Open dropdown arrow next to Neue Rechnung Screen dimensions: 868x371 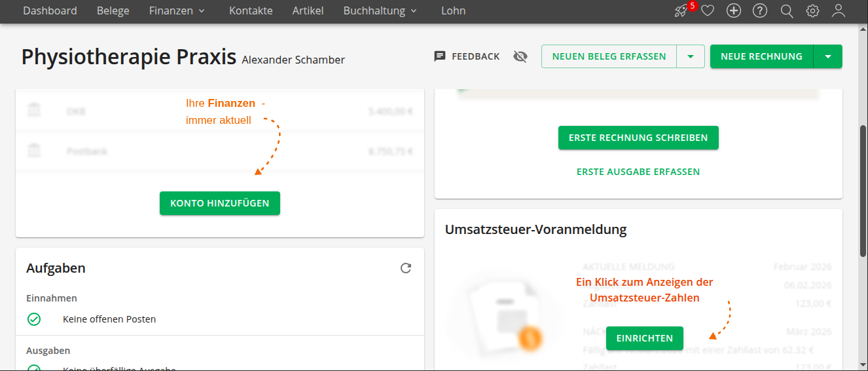[828, 56]
